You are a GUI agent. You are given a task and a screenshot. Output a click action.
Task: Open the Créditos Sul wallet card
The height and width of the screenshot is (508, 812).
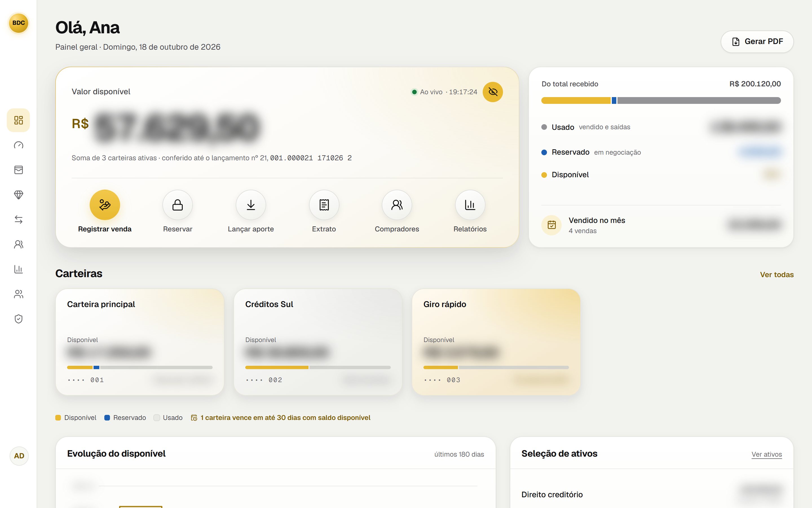(x=318, y=342)
